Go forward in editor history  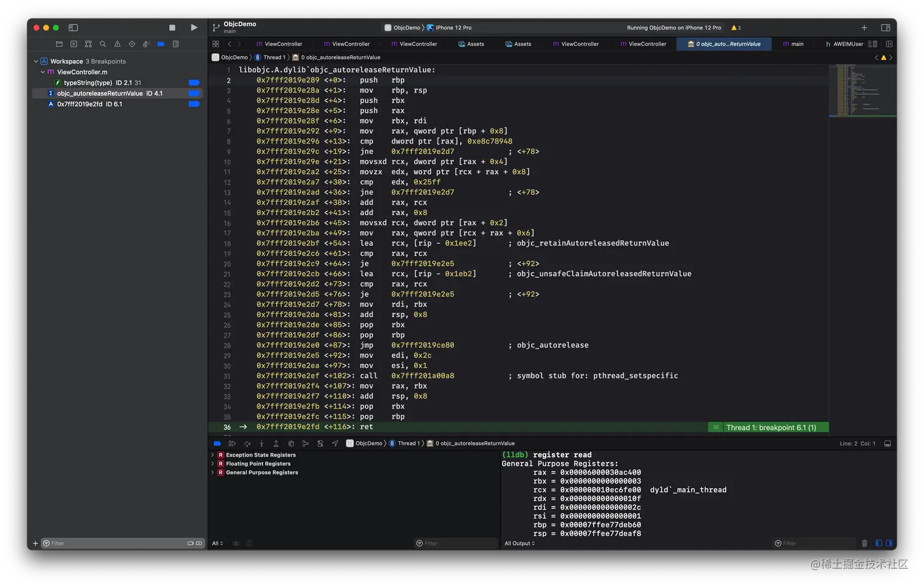tap(239, 44)
